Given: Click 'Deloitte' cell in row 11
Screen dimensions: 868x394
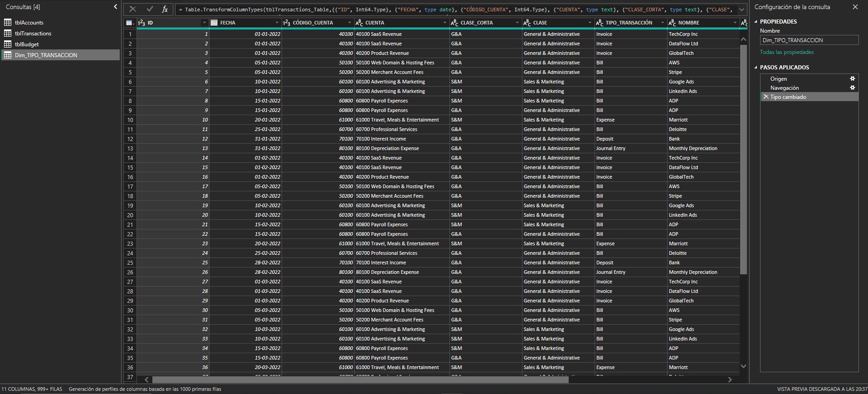Looking at the screenshot, I should [x=703, y=129].
